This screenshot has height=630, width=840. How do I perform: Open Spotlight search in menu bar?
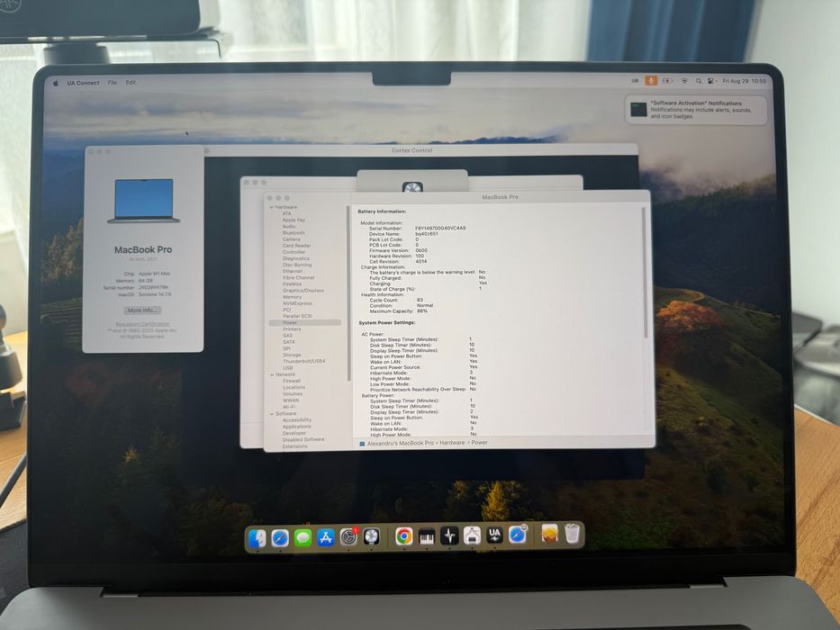[699, 81]
